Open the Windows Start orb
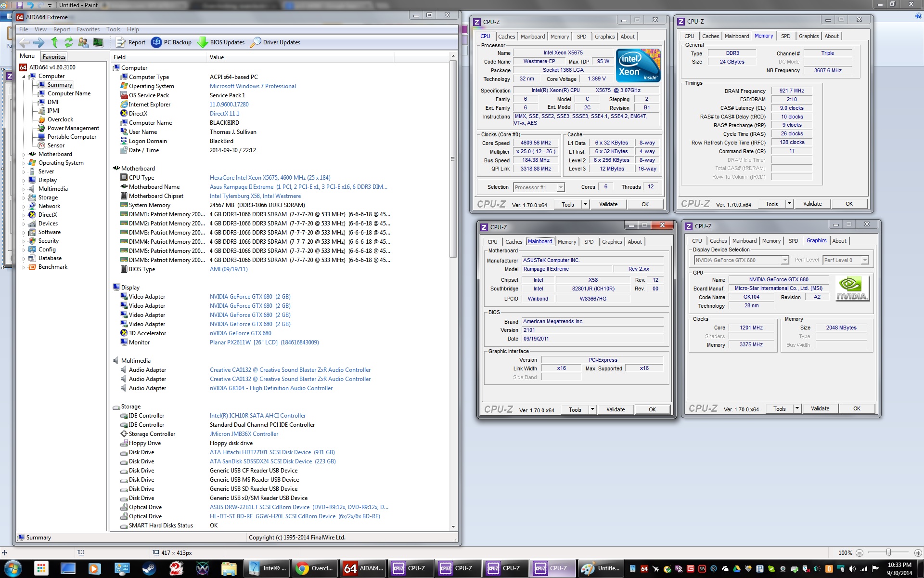The width and height of the screenshot is (924, 578). 13,568
